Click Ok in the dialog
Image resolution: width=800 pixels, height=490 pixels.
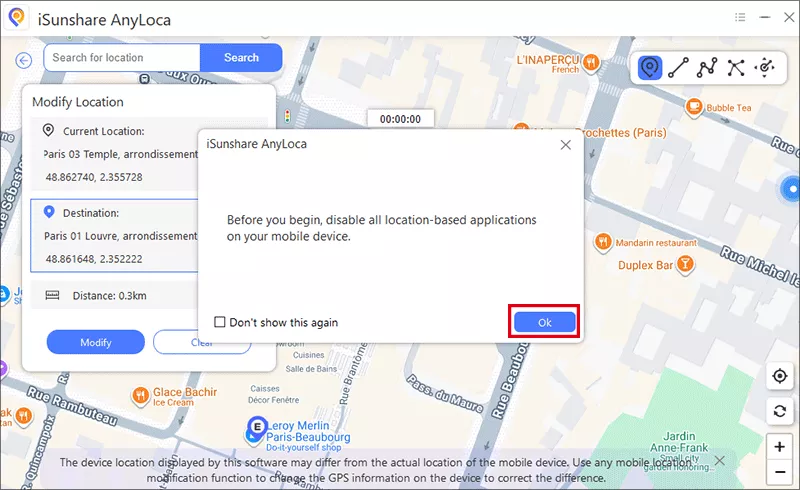(544, 322)
